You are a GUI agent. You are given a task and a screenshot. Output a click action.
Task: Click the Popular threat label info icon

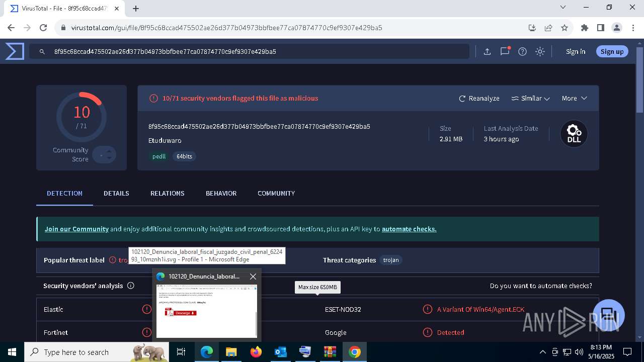point(113,260)
